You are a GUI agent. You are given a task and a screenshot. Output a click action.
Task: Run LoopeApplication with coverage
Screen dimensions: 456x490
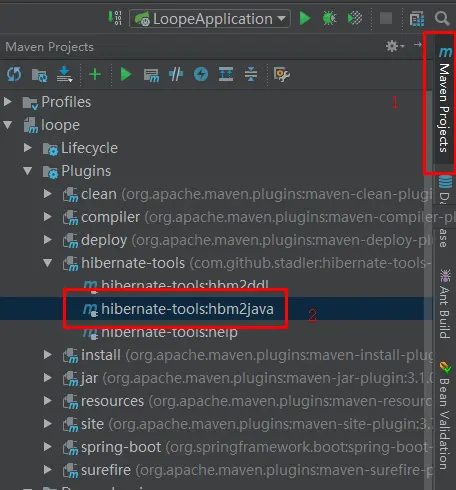click(355, 18)
